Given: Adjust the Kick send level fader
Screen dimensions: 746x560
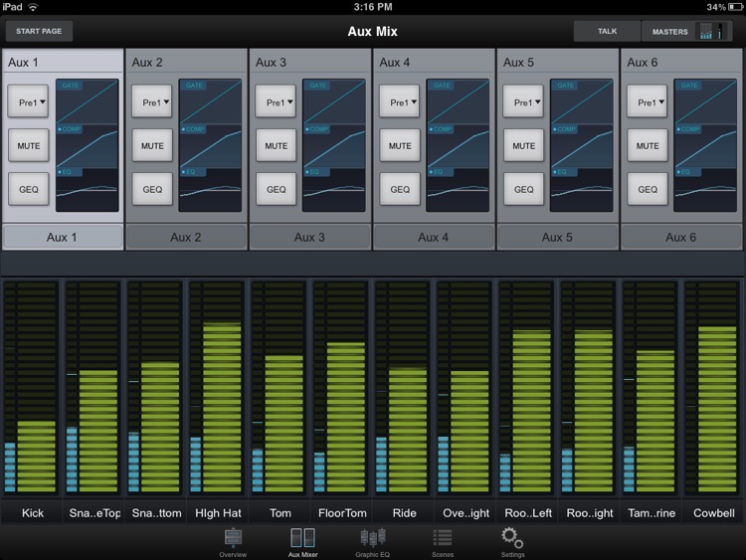Looking at the screenshot, I should pos(37,387).
